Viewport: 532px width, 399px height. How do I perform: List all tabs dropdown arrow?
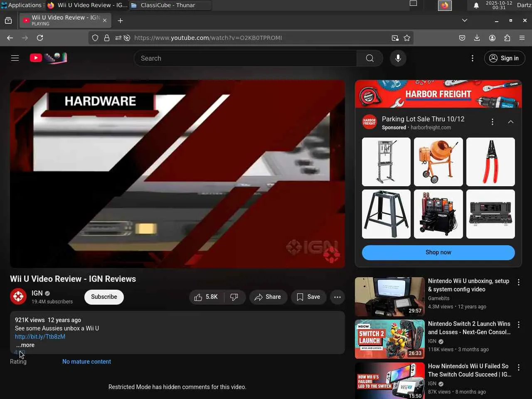(x=465, y=20)
